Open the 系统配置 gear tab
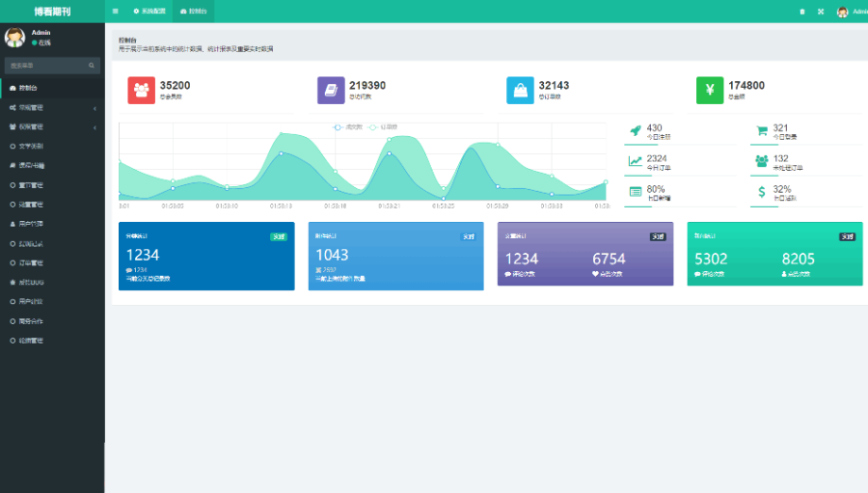The width and height of the screenshot is (868, 493). tap(149, 11)
